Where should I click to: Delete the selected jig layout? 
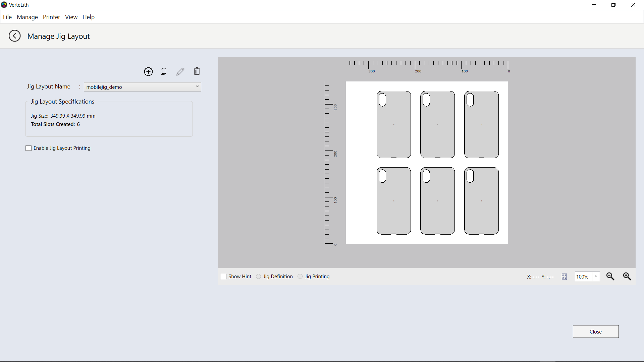197,71
